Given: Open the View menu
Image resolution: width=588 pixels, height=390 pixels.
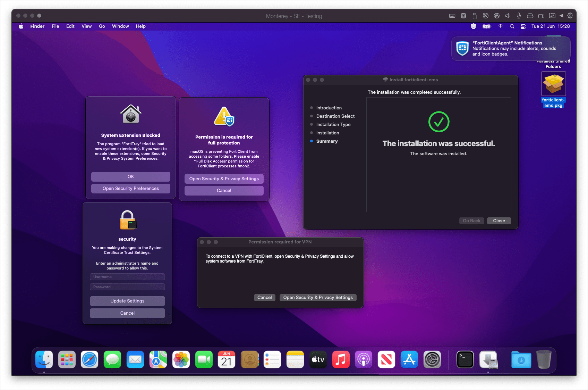Looking at the screenshot, I should click(87, 26).
